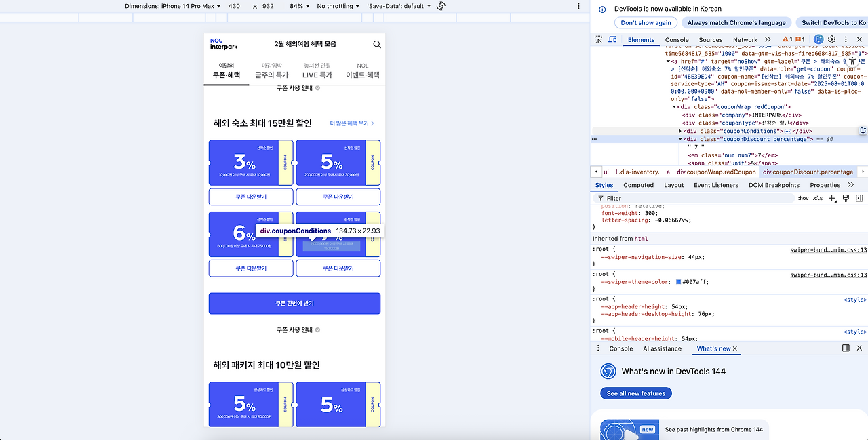Open the Computed styles tab
868x440 pixels.
(x=638, y=184)
